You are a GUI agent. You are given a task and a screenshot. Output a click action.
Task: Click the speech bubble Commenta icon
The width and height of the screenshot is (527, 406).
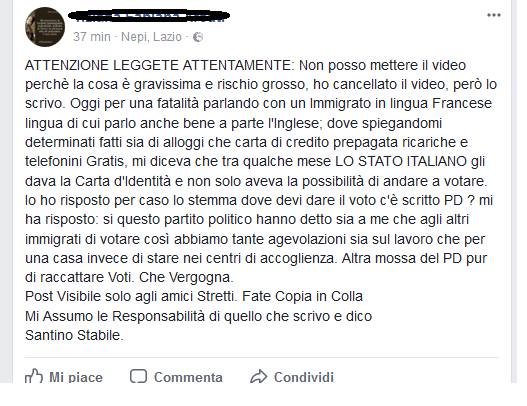[138, 376]
